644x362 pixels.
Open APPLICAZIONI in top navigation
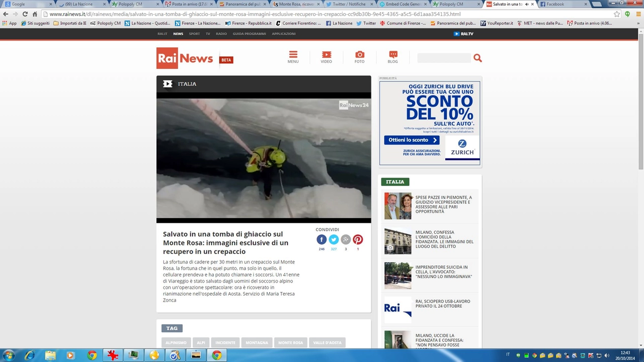tap(284, 34)
